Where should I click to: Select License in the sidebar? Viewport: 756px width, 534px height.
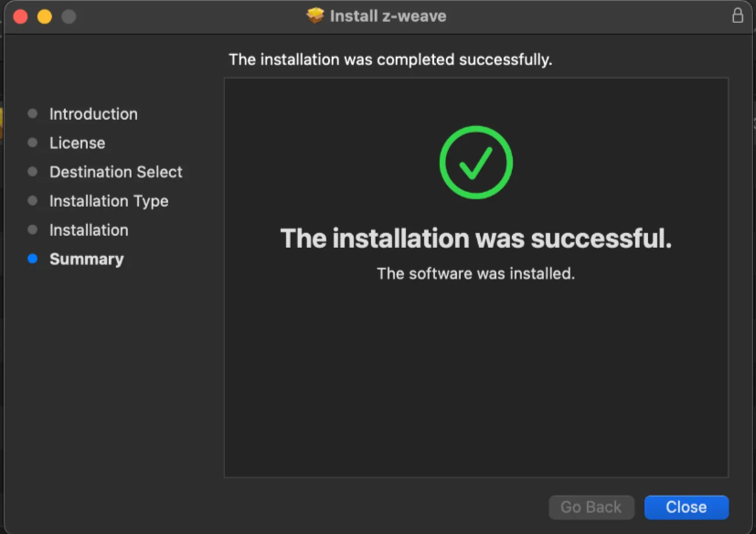point(77,143)
